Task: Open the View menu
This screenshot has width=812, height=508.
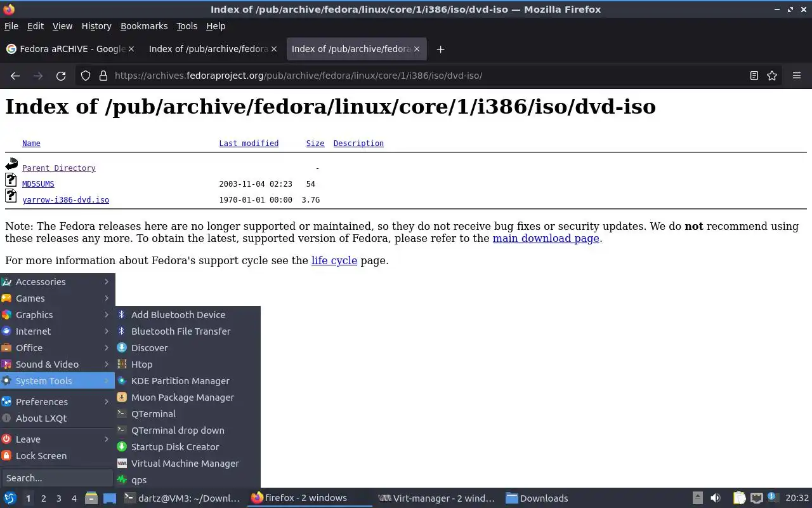Action: [62, 26]
